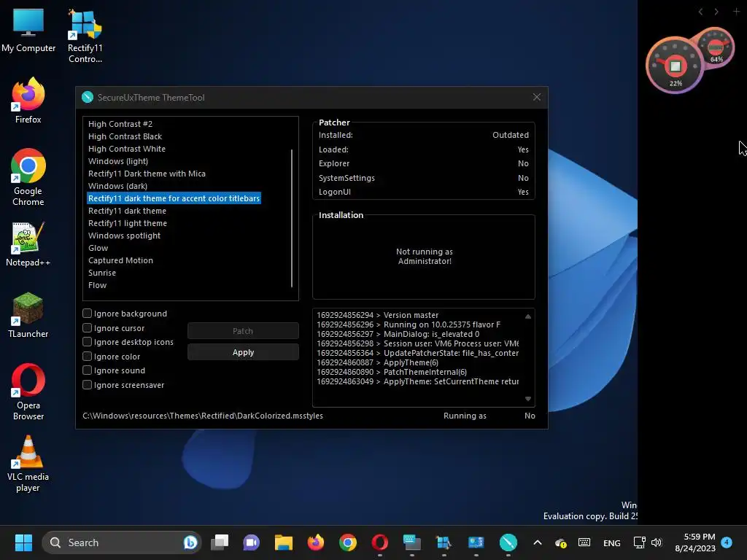747x560 pixels.
Task: Open notification center badge
Action: pos(727,542)
